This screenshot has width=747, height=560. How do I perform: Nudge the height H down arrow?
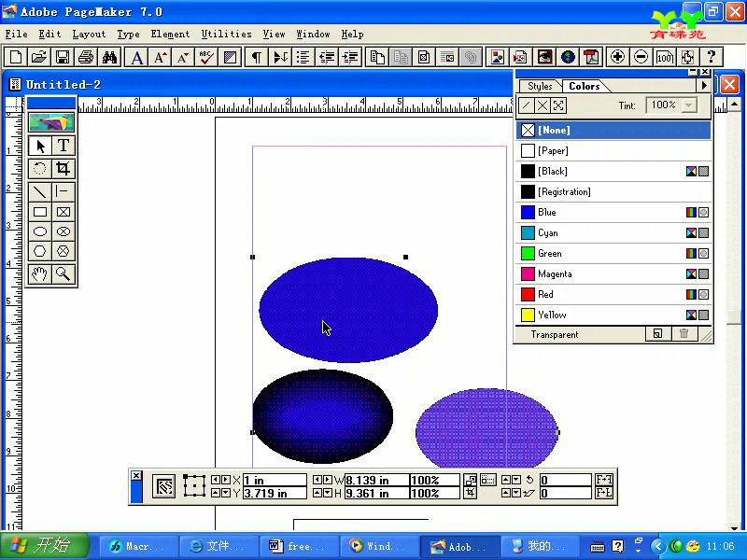(328, 493)
